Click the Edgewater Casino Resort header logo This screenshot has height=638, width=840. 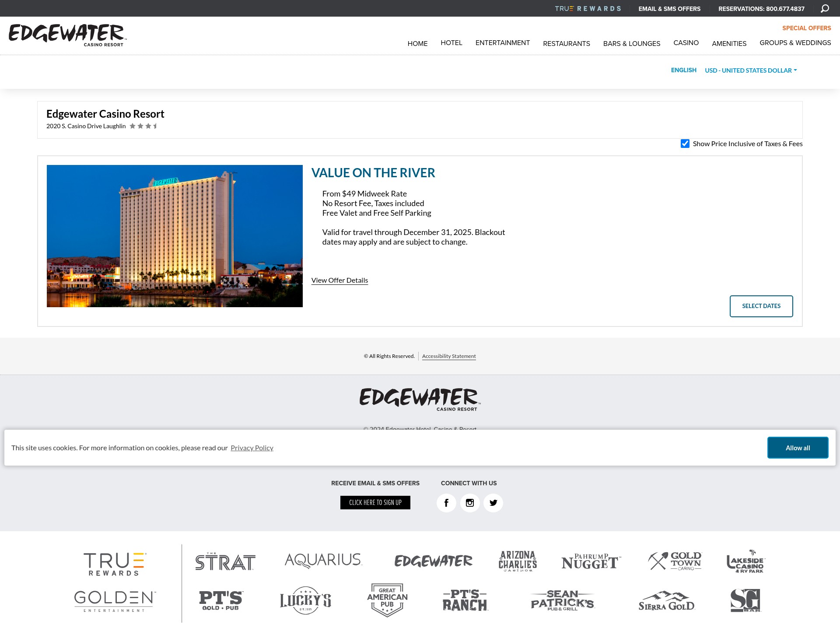point(68,35)
